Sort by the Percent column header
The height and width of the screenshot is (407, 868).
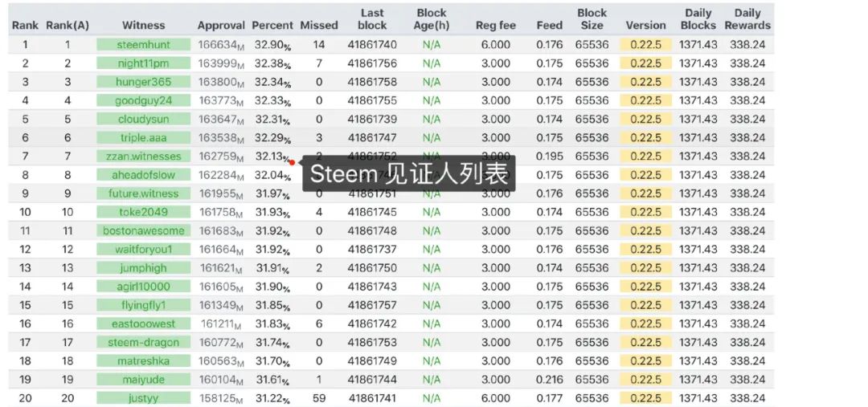click(272, 26)
